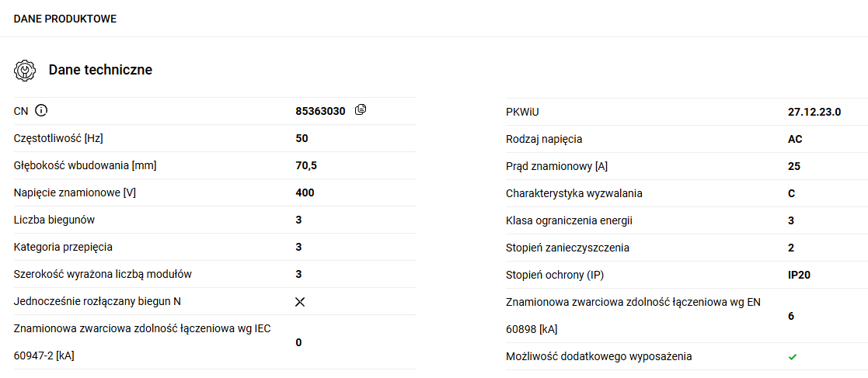Viewport: 868px width, 378px height.
Task: Copy the CN code 85363030
Action: click(360, 110)
